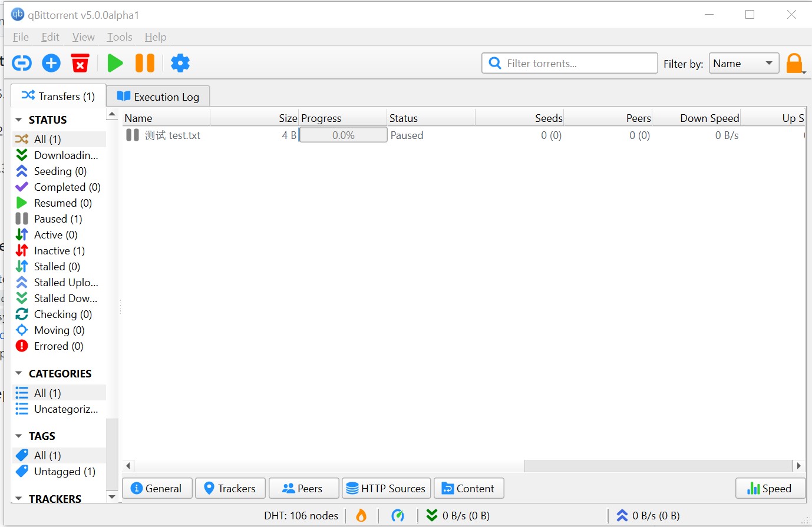Click the HTTP Sources button

[x=387, y=489]
